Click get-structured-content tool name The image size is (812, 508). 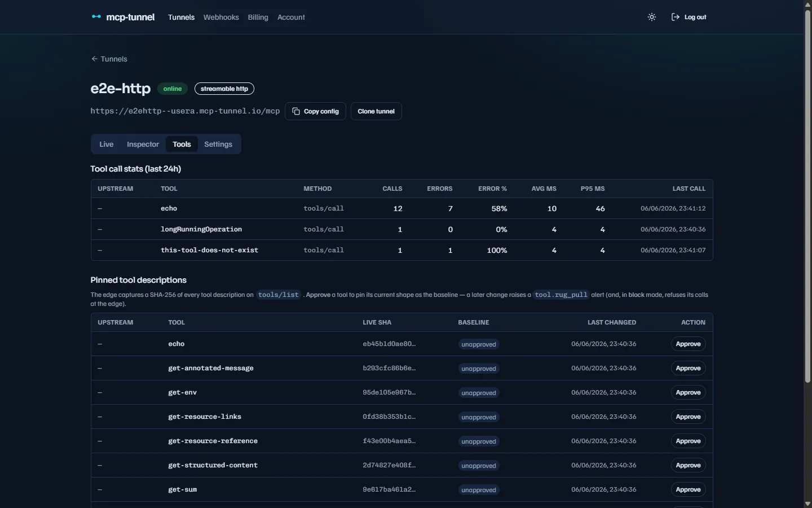pyautogui.click(x=213, y=465)
